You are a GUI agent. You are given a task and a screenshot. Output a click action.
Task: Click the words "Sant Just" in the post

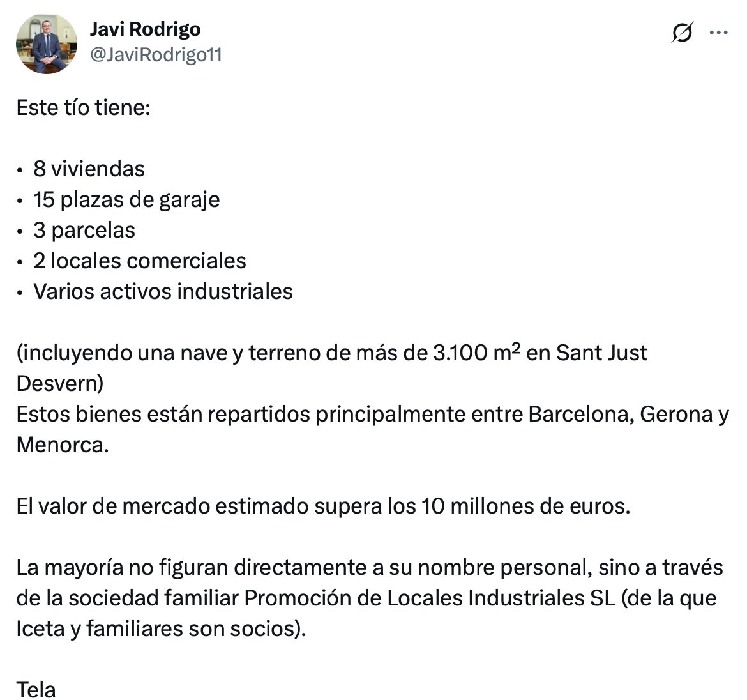pyautogui.click(x=601, y=353)
